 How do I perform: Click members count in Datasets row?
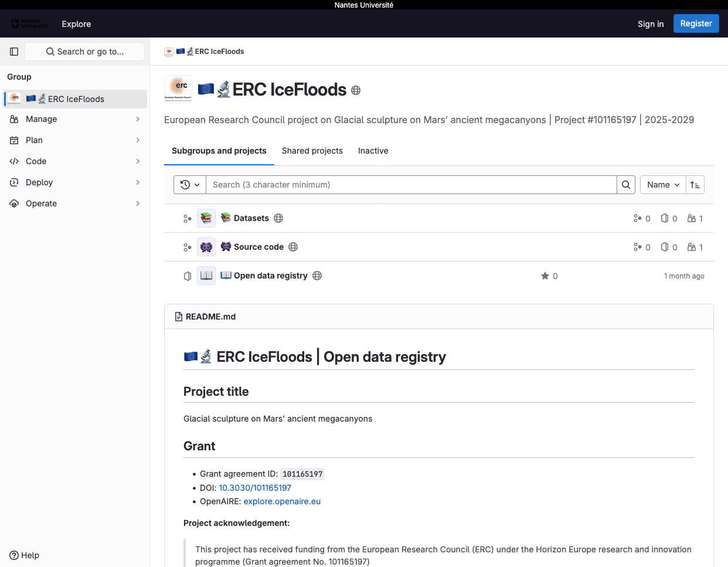(x=695, y=219)
